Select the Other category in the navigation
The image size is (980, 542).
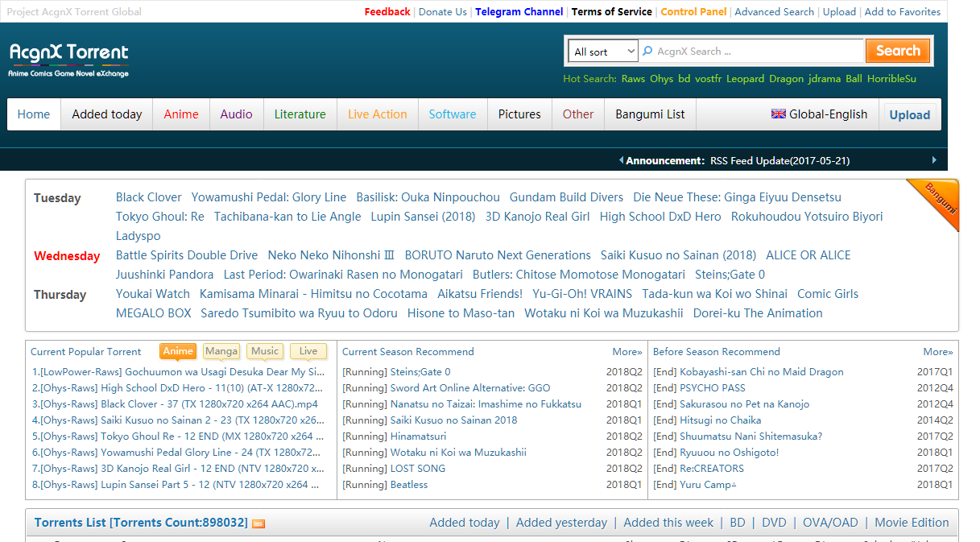(578, 114)
